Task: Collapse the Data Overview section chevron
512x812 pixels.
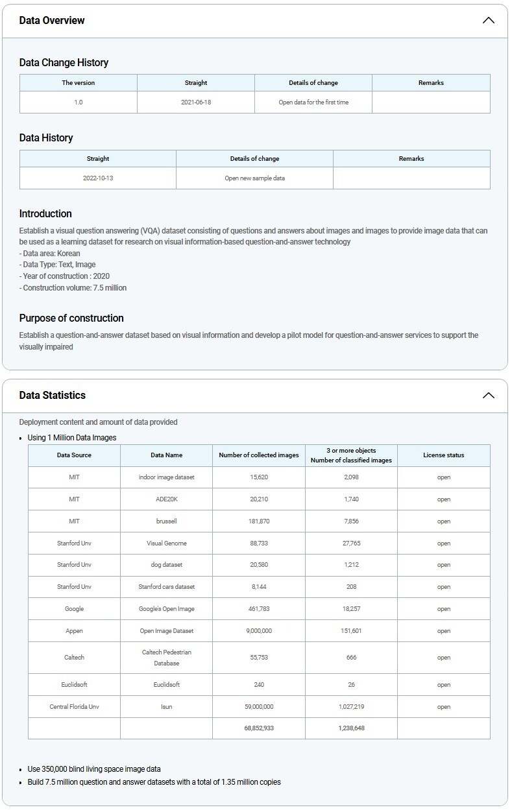Action: [x=488, y=20]
